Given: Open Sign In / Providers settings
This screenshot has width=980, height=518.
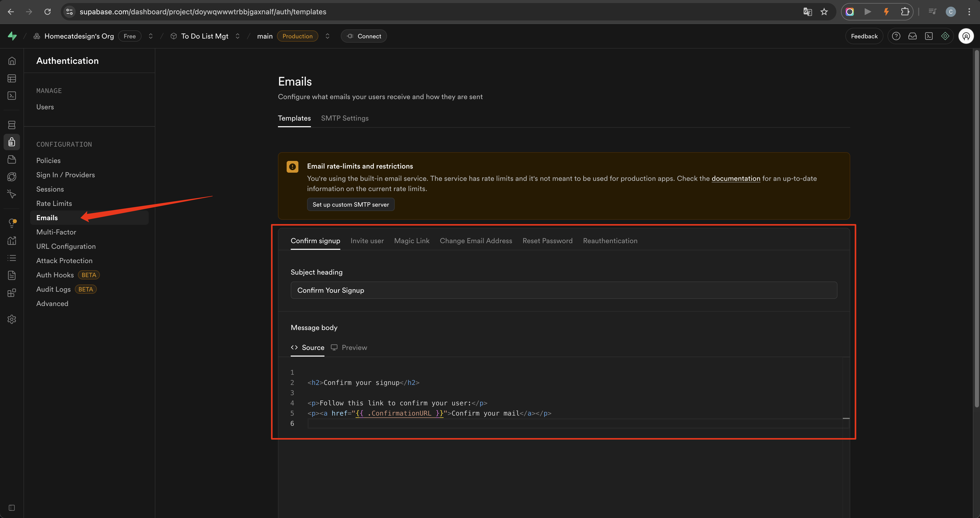Looking at the screenshot, I should coord(65,175).
